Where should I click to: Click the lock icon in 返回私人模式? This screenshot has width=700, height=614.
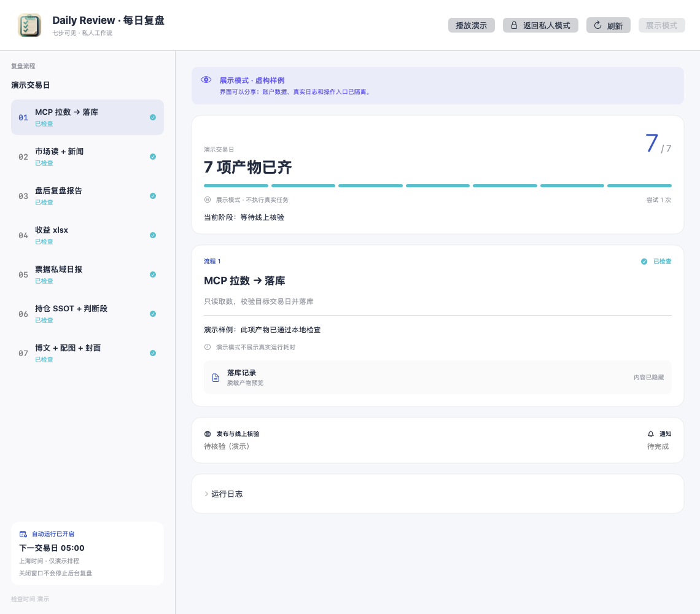515,25
